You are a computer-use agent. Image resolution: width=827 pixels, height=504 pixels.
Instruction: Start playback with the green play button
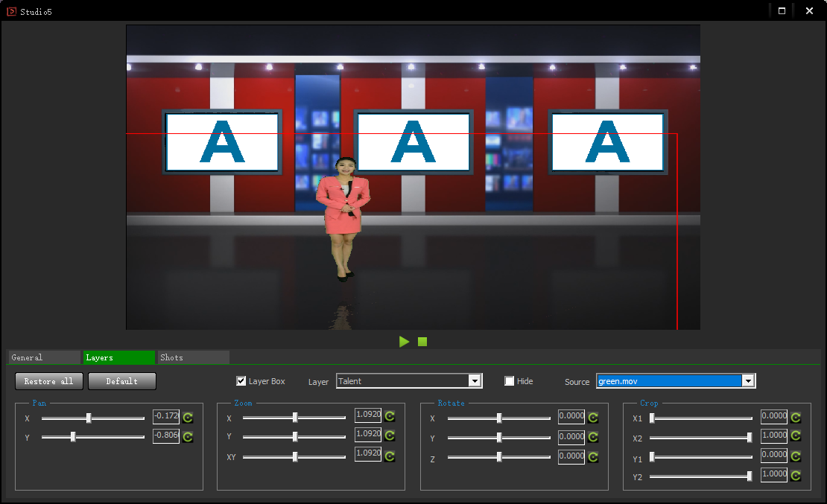(x=404, y=342)
